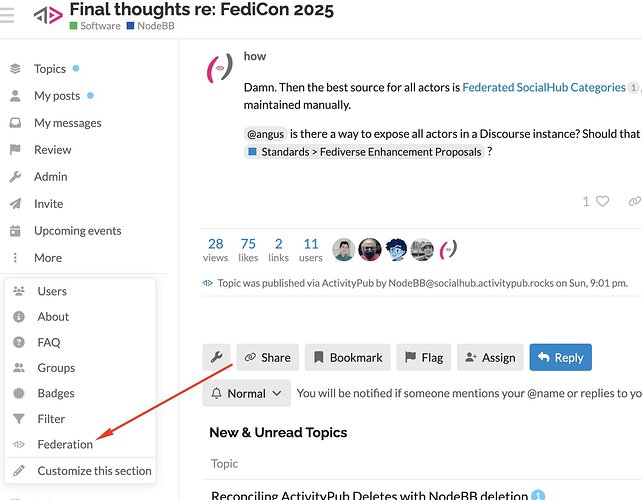Select Upcoming events in sidebar
The image size is (642, 500).
(77, 231)
